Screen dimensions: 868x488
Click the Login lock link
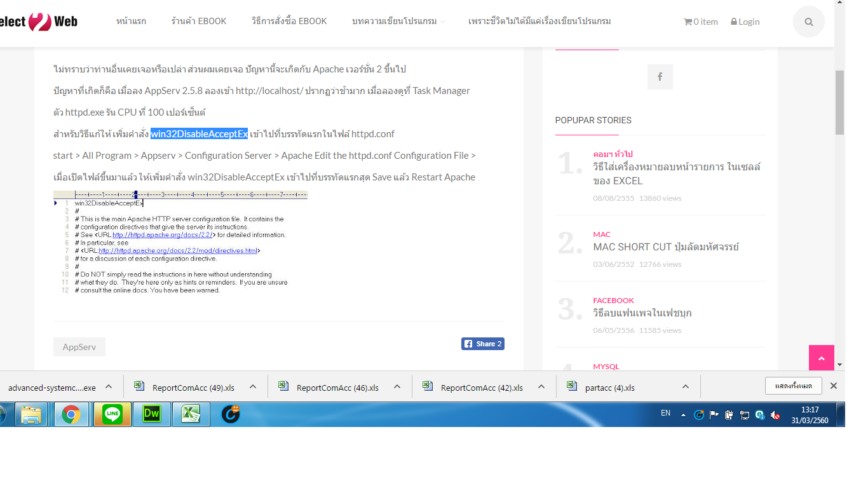pyautogui.click(x=745, y=22)
